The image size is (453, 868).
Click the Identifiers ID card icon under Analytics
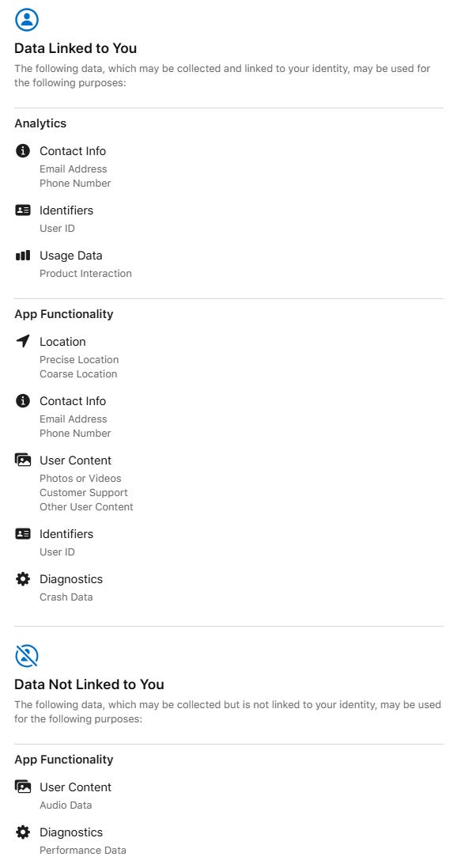click(23, 210)
